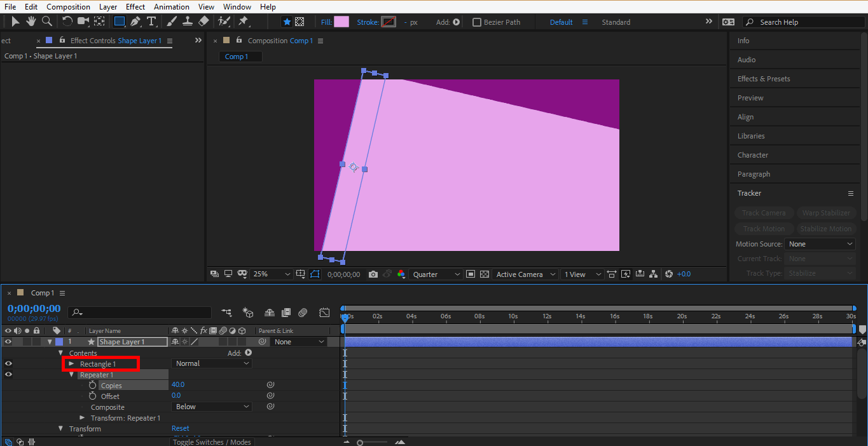Select the Eraser tool
This screenshot has height=446, width=868.
point(203,22)
